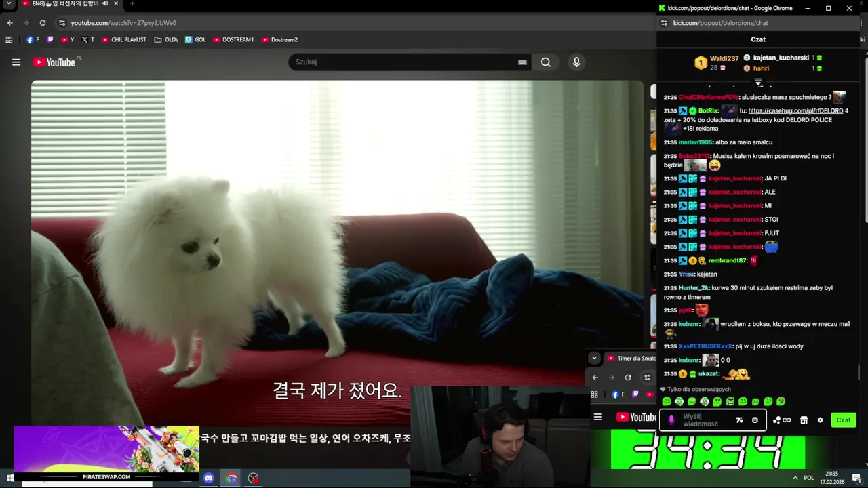Open the Dostream2 bookmark
The image size is (868, 488).
click(279, 40)
